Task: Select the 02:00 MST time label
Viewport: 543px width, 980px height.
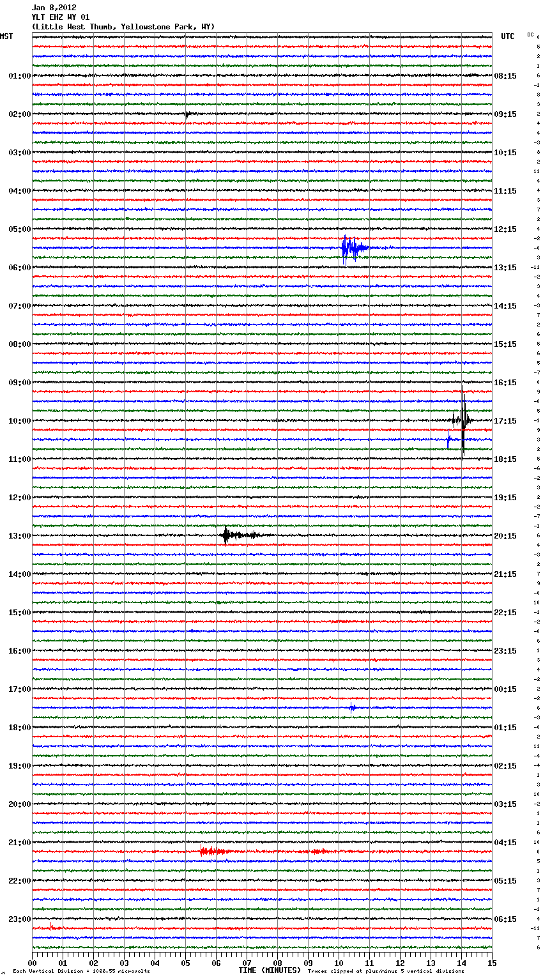Action: [x=20, y=114]
